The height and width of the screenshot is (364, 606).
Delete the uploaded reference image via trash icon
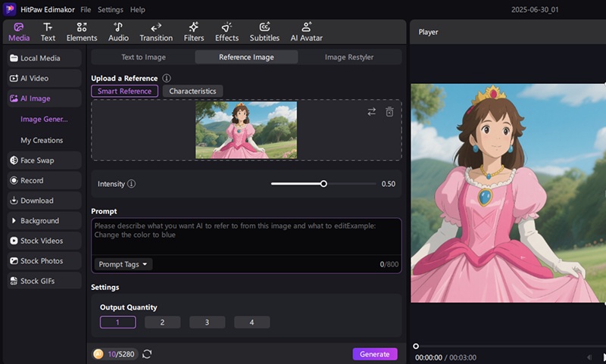click(x=389, y=112)
